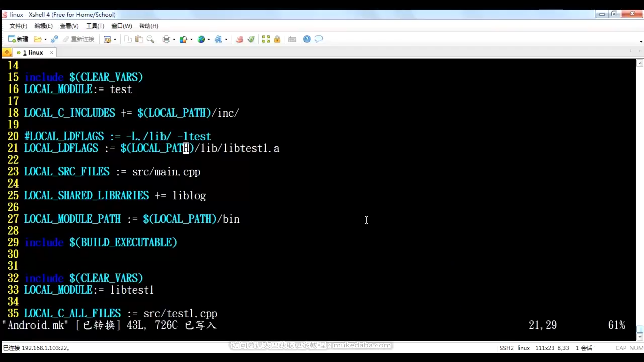Viewport: 644px width, 362px height.
Task: Click 'SSH2' in status bar
Action: [x=506, y=348]
